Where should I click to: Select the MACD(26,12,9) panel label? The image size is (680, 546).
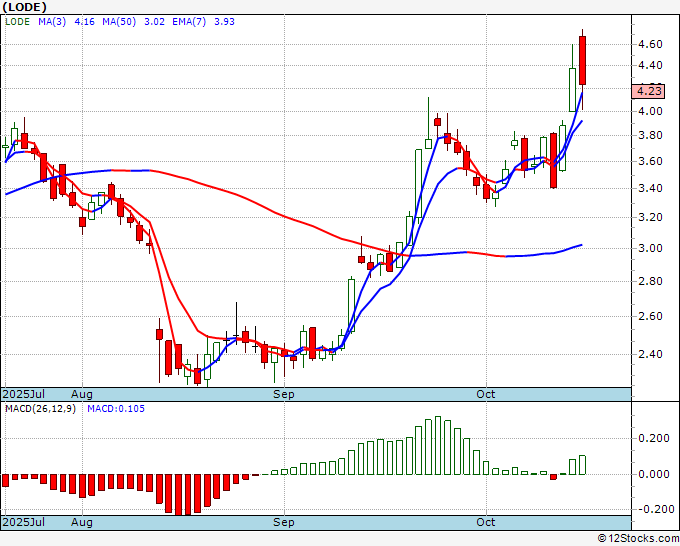point(40,409)
